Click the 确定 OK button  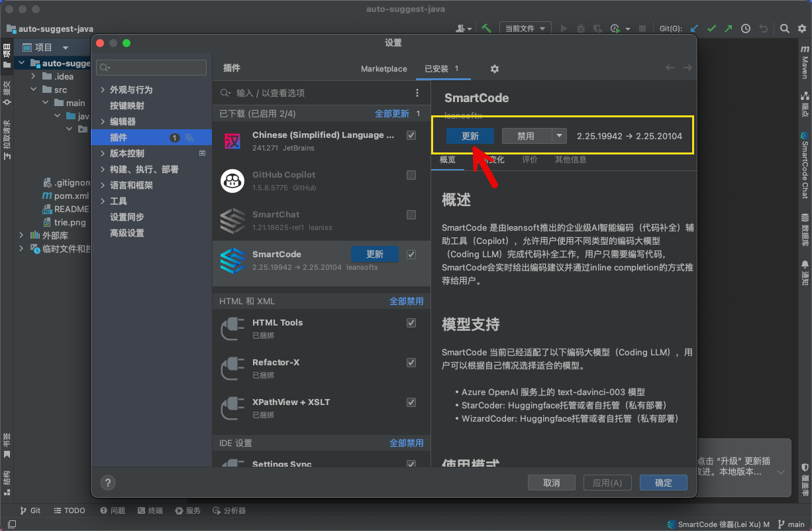pos(664,483)
